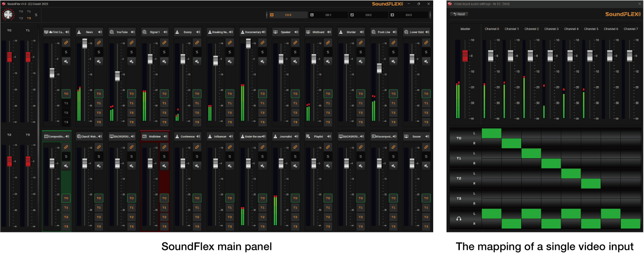The image size is (644, 253).
Task: Click the link icon on the News channel
Action: [x=99, y=42]
